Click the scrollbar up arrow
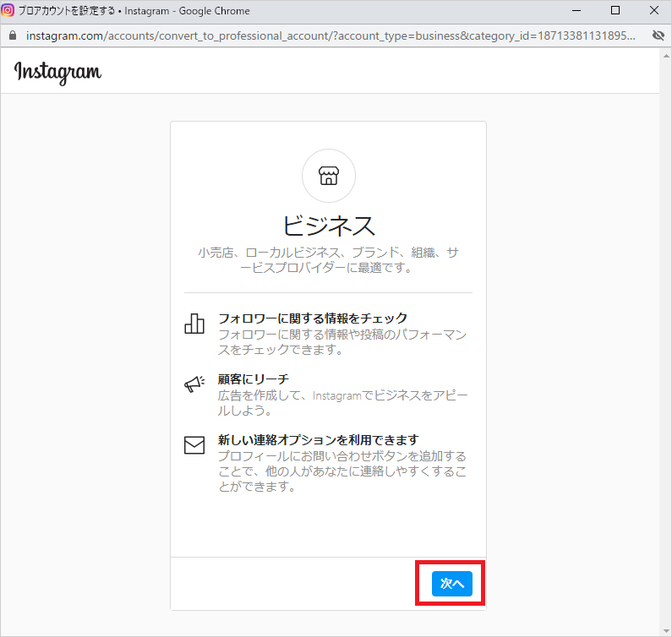Image resolution: width=672 pixels, height=637 pixels. [666, 56]
